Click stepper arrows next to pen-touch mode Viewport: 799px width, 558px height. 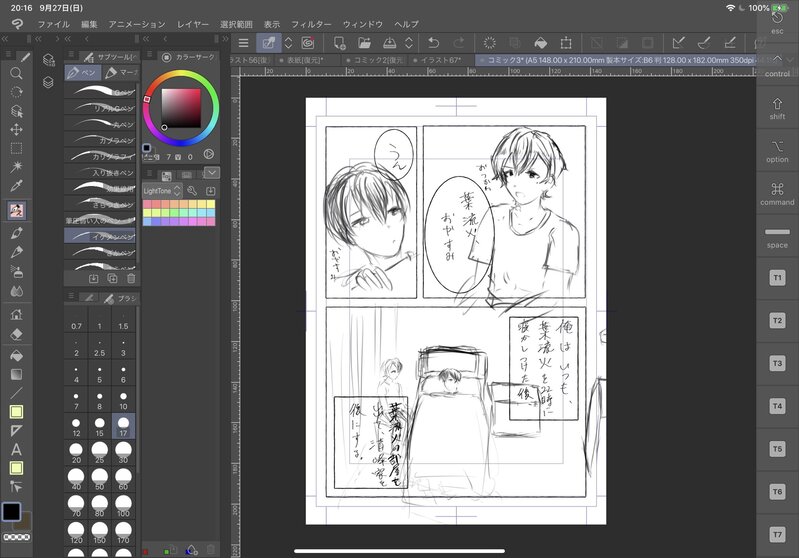288,43
